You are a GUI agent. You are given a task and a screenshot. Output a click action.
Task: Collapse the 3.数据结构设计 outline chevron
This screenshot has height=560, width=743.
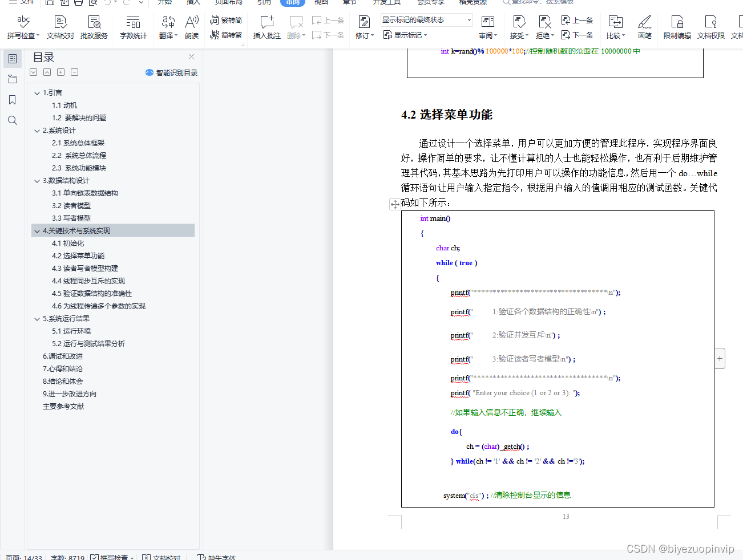(x=37, y=181)
